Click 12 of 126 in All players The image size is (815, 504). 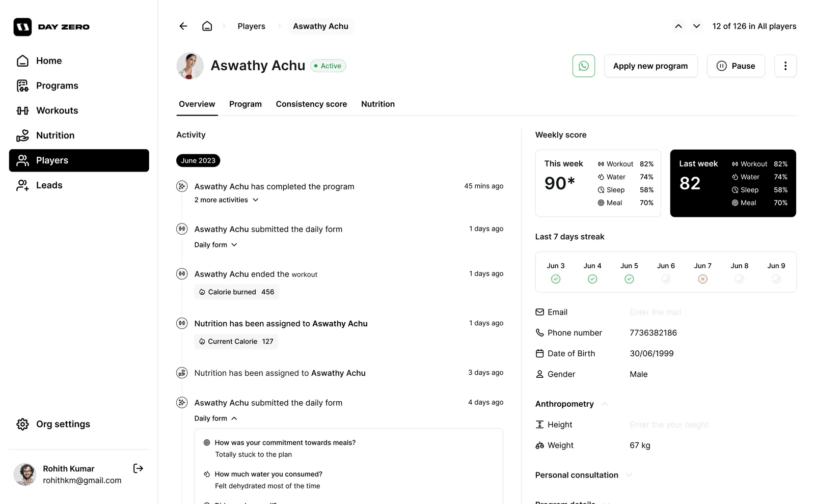754,26
